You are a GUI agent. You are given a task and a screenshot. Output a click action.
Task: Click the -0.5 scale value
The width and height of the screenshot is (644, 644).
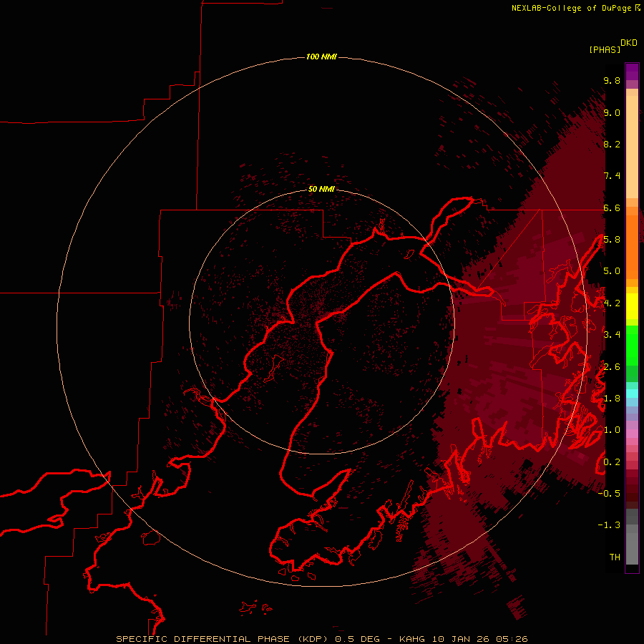[609, 494]
